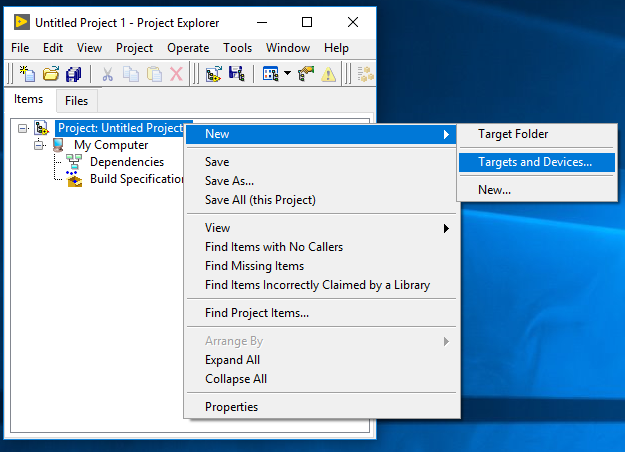Click the Paste clipboard icon

pos(154,74)
